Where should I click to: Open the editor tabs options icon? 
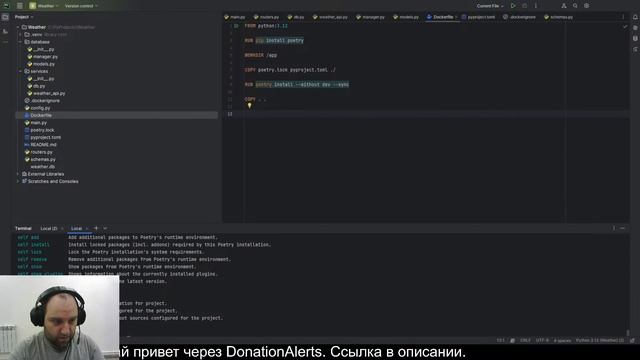623,17
